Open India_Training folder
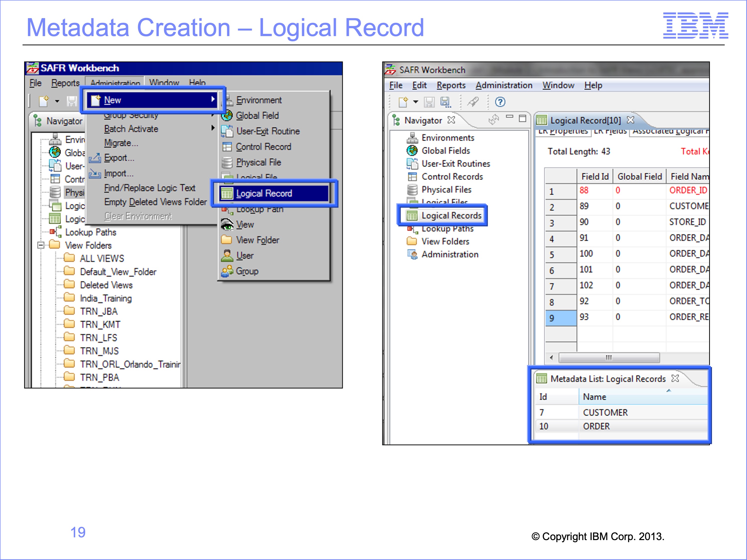The width and height of the screenshot is (747, 560). tap(106, 298)
